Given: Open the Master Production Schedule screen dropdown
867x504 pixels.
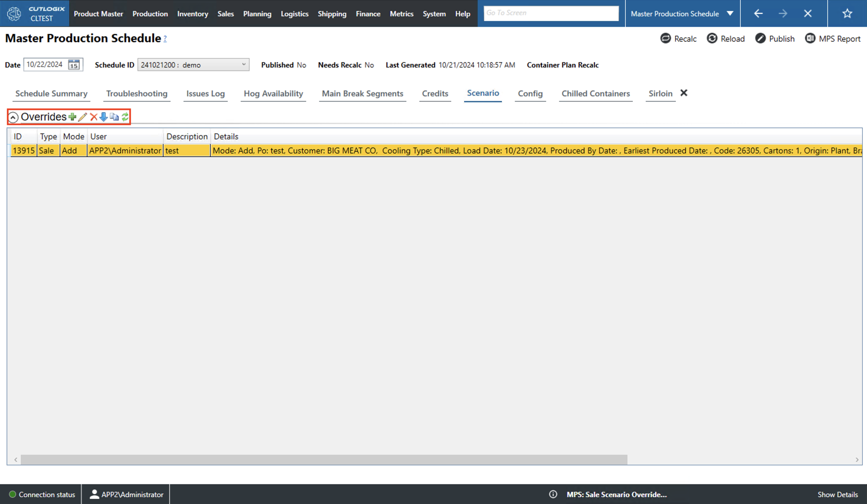Looking at the screenshot, I should tap(730, 13).
